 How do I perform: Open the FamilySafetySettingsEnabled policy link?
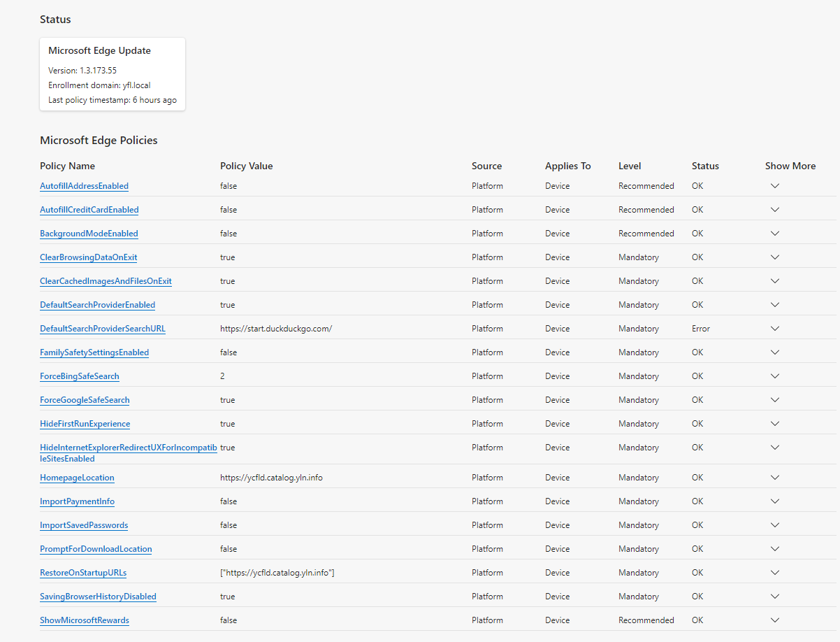click(94, 352)
